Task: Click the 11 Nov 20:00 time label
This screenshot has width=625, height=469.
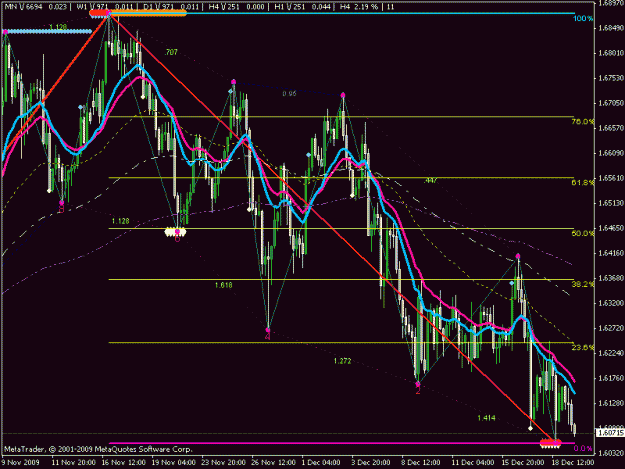Action: [x=74, y=463]
